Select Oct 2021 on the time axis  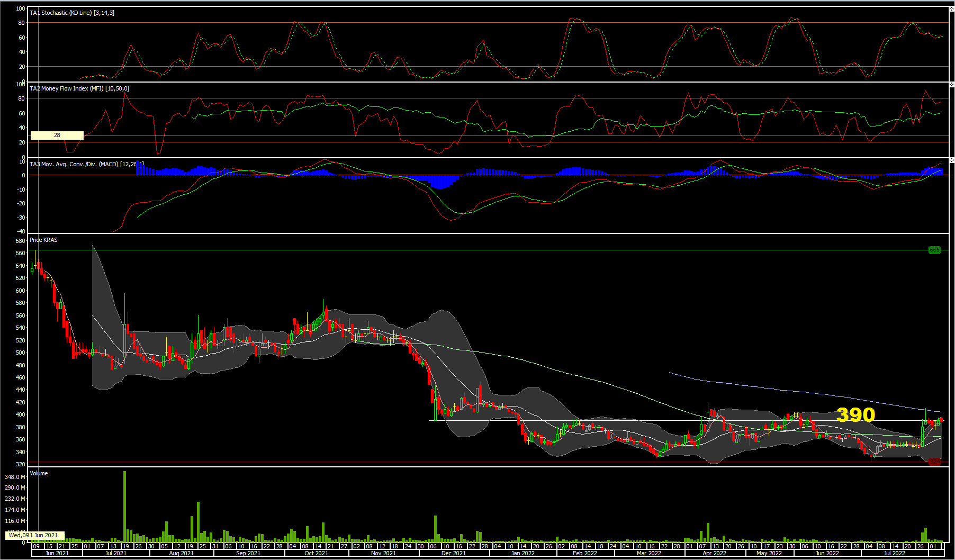tap(317, 553)
